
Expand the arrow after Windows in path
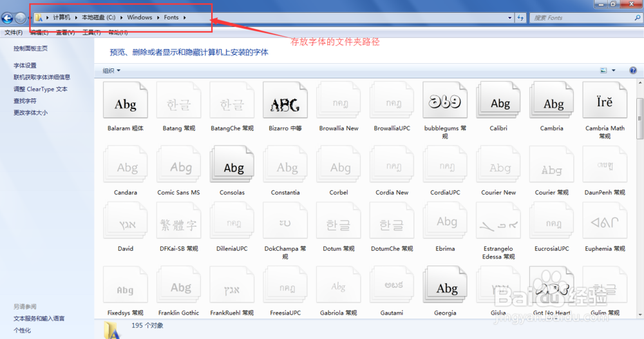click(158, 17)
